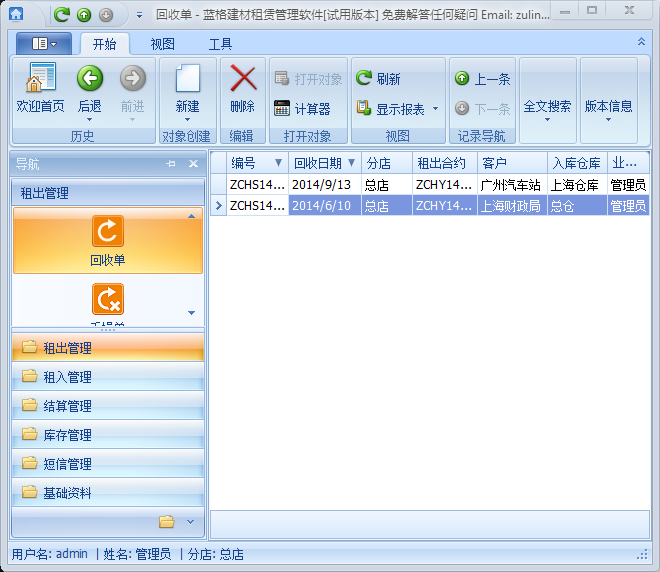This screenshot has width=660, height=572.
Task: Refresh the list with 刷新
Action: pos(378,78)
